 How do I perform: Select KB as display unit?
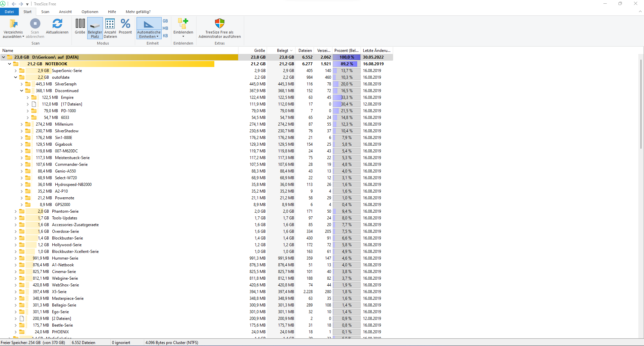click(x=165, y=36)
